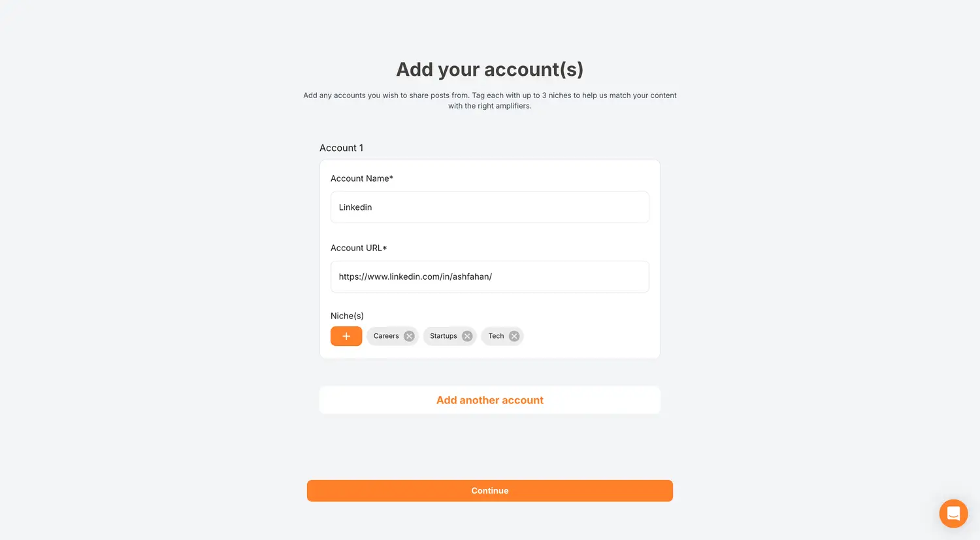Click Add another account
The image size is (980, 540).
pos(489,400)
